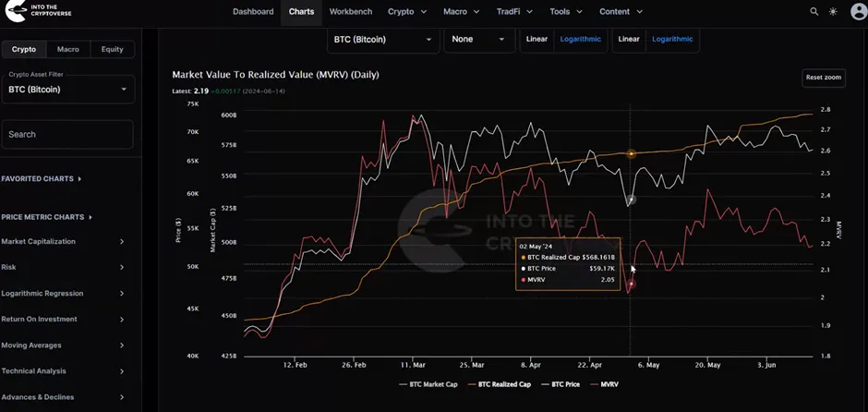Image resolution: width=868 pixels, height=412 pixels.
Task: Open the search magnifier icon in the header
Action: [x=814, y=12]
